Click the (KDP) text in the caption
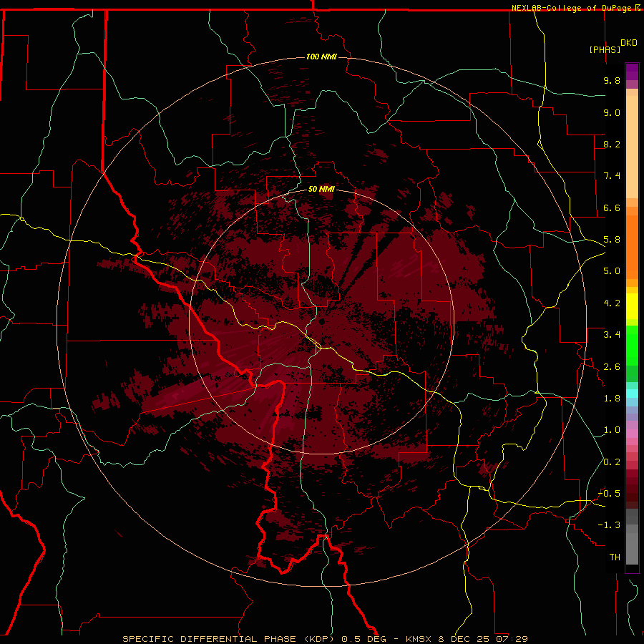Screen dimensions: 644x644 click(x=321, y=639)
